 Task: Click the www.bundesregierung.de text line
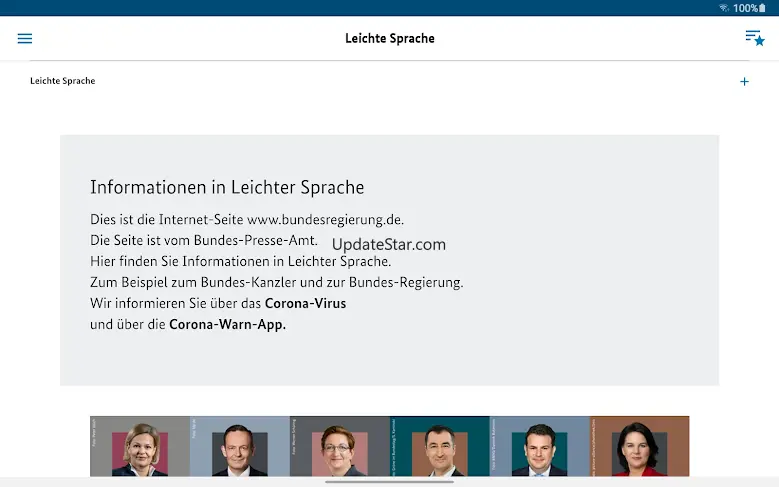tap(247, 219)
